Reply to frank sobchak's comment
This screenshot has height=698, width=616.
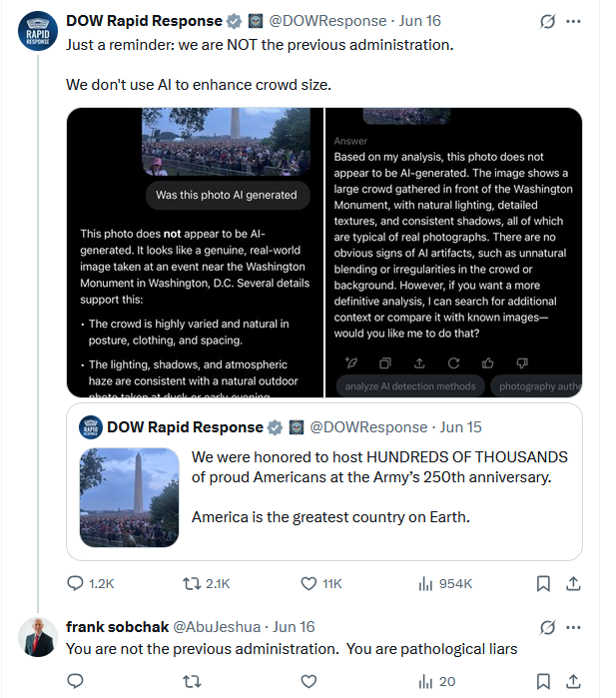coord(76,681)
